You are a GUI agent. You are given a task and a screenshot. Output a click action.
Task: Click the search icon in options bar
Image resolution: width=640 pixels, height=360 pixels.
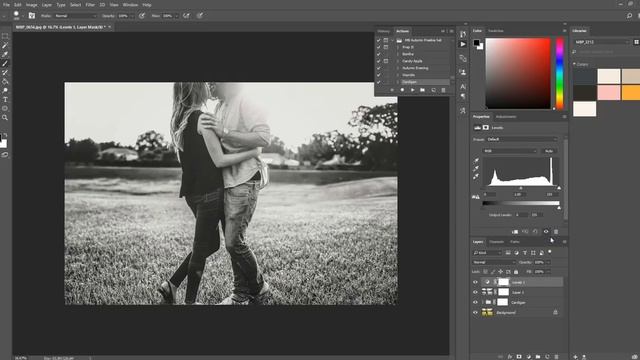629,16
